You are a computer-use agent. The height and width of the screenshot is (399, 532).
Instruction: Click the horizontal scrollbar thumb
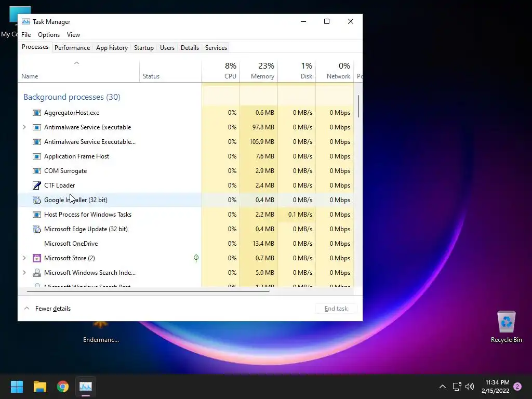[x=148, y=291]
